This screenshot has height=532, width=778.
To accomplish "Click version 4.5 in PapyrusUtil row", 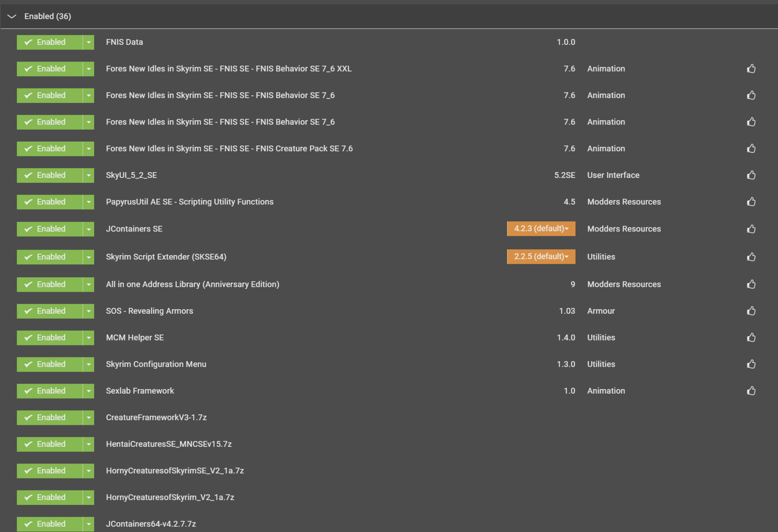I will (569, 201).
